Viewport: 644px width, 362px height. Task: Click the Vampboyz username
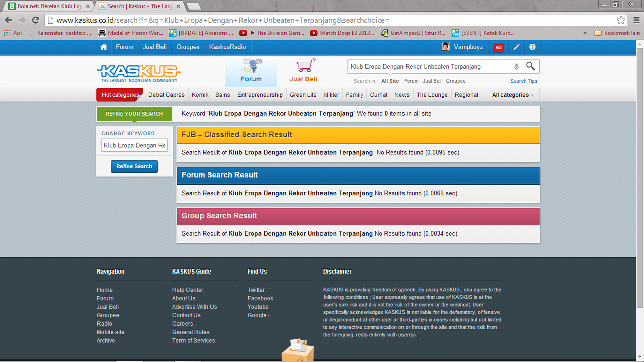point(468,47)
